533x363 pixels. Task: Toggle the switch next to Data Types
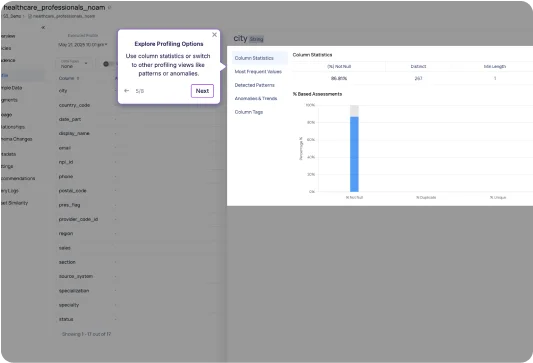click(x=107, y=64)
